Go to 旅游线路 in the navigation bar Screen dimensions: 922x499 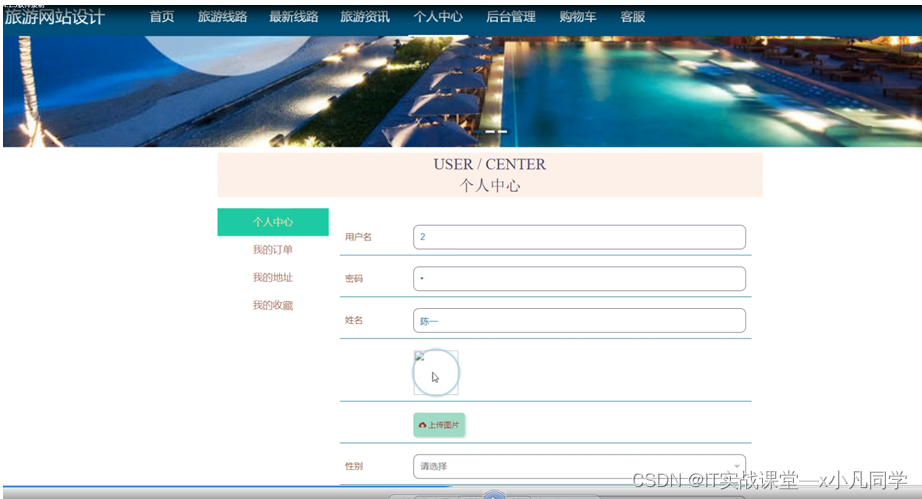(x=222, y=17)
